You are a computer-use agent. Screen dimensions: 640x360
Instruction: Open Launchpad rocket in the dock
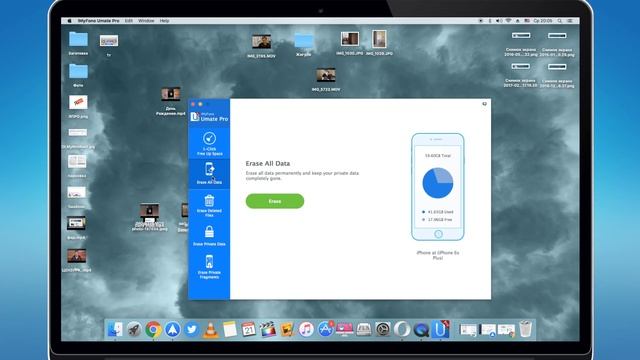coord(134,329)
